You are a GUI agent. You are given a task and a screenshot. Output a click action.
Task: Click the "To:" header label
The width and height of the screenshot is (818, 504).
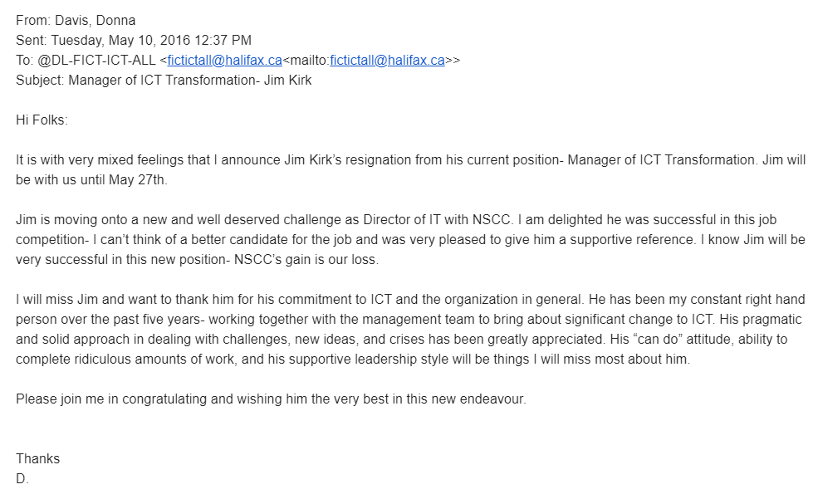(25, 60)
